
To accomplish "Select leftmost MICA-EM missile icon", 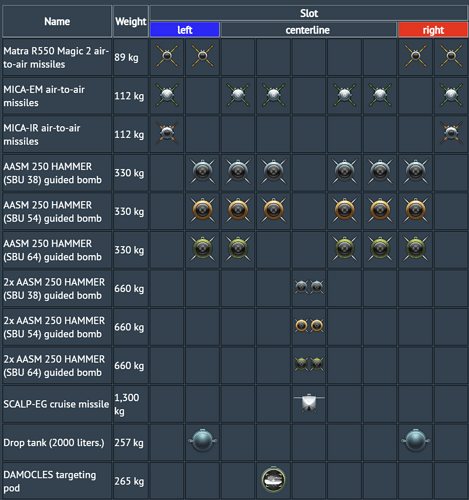I will tap(167, 95).
